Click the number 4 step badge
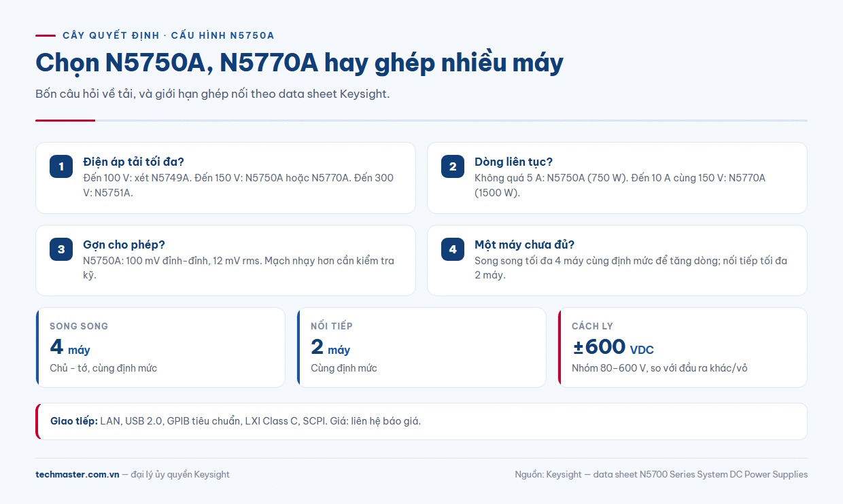Screen dimensions: 843x504 pyautogui.click(x=453, y=249)
